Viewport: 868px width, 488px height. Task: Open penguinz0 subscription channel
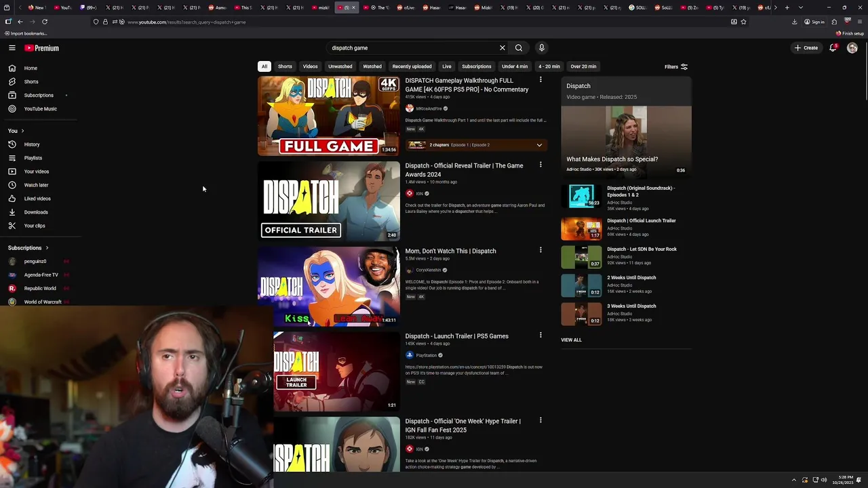click(x=35, y=262)
